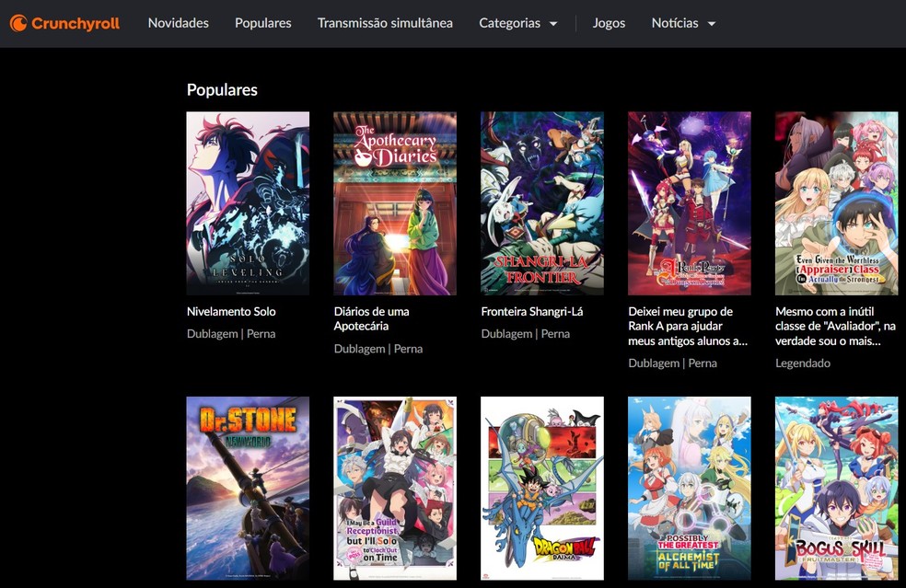
Task: Open the Appraiser Class poster
Action: pyautogui.click(x=837, y=203)
